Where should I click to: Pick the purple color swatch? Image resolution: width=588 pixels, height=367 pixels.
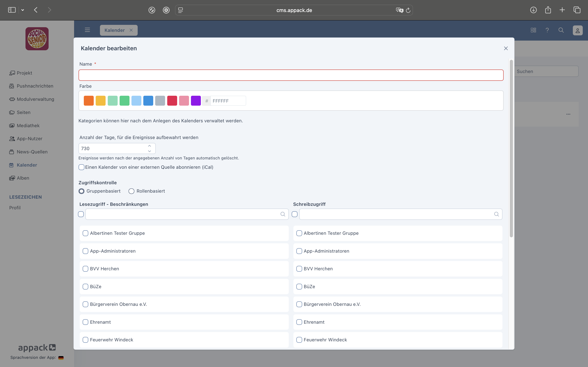(196, 101)
